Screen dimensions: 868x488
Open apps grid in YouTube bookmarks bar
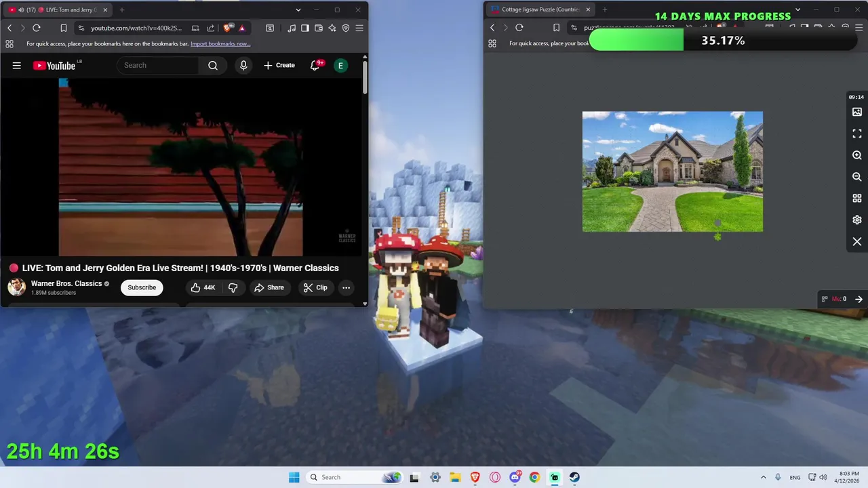[x=9, y=43]
